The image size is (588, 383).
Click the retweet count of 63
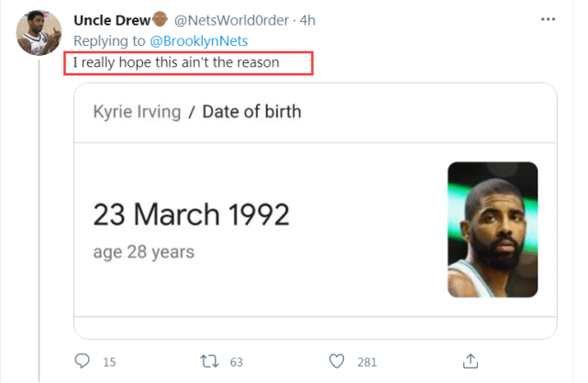pyautogui.click(x=237, y=362)
